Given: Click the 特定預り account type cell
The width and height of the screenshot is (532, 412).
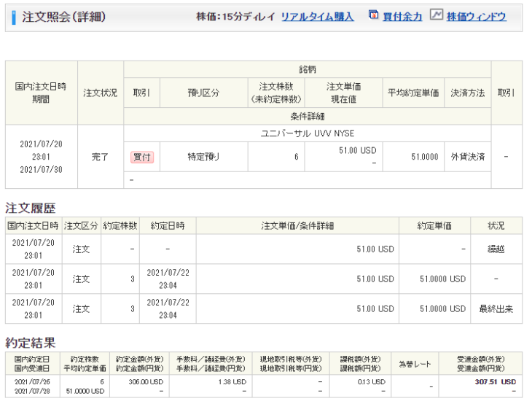Looking at the screenshot, I should [203, 157].
